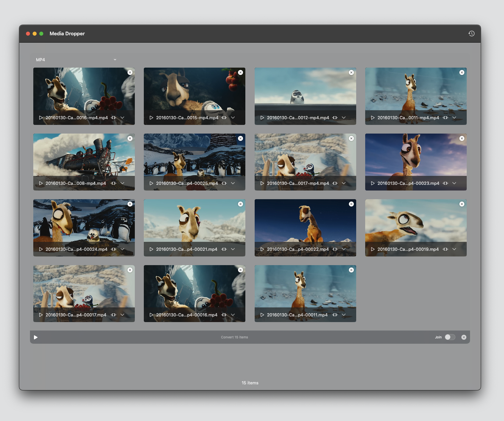The image size is (504, 421).
Task: Expand options chevron for 0015-mp4.mp4
Action: [x=233, y=118]
